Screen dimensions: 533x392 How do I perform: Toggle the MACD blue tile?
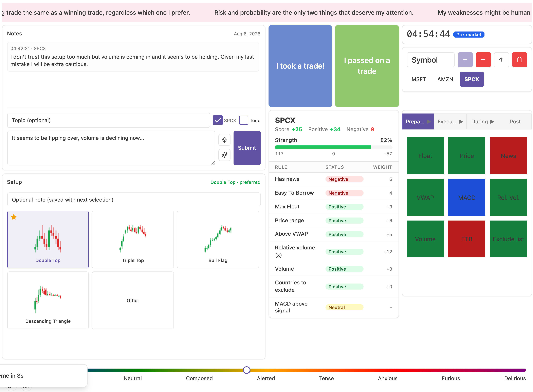coord(466,197)
